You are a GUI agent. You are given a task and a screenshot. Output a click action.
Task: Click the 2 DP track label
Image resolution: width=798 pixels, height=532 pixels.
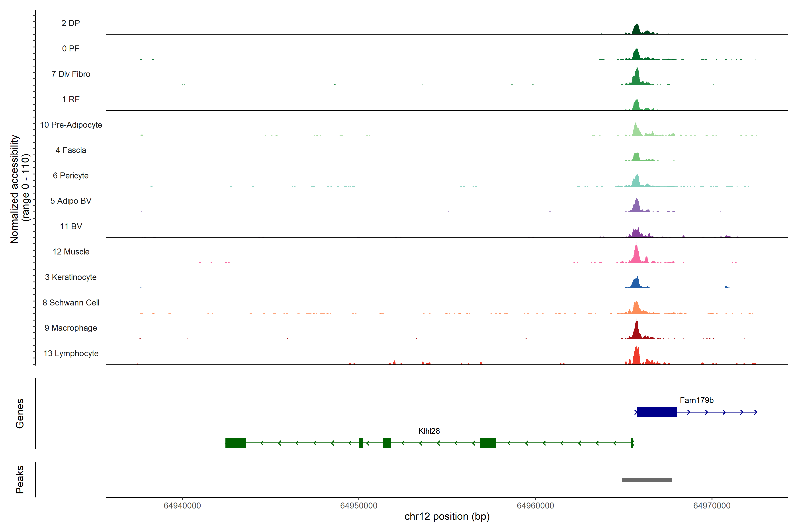(x=70, y=23)
